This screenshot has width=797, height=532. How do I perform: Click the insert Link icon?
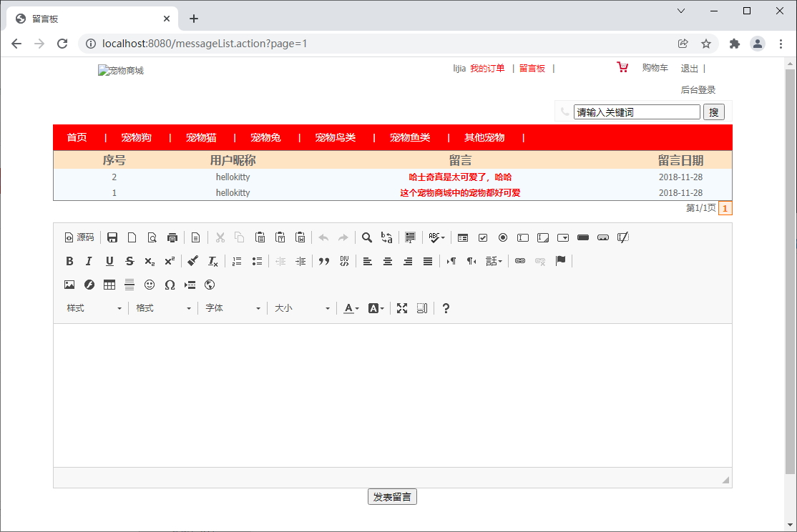tap(520, 261)
